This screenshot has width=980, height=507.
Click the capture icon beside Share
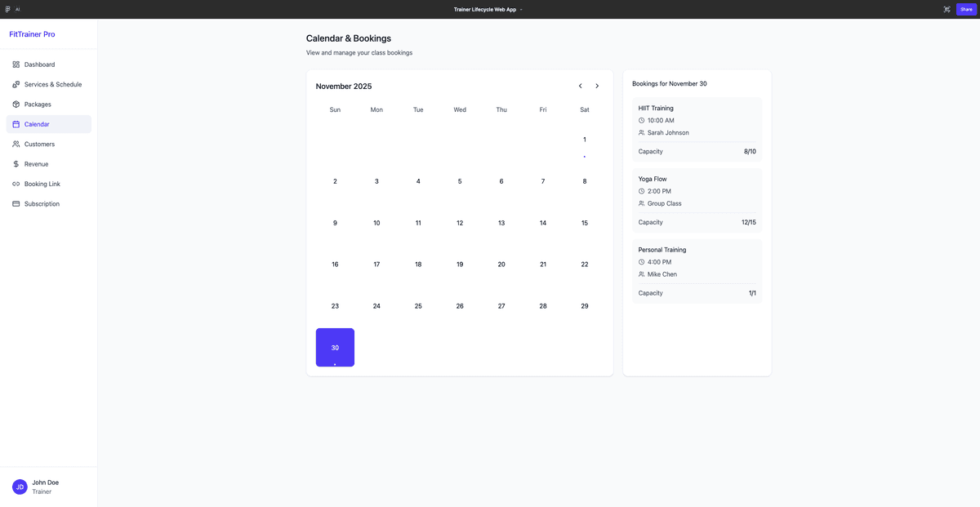(x=947, y=9)
